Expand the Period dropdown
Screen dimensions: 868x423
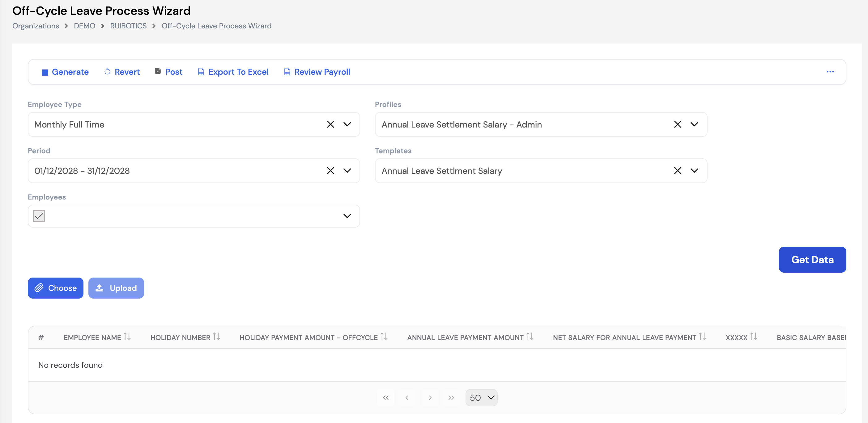click(347, 171)
